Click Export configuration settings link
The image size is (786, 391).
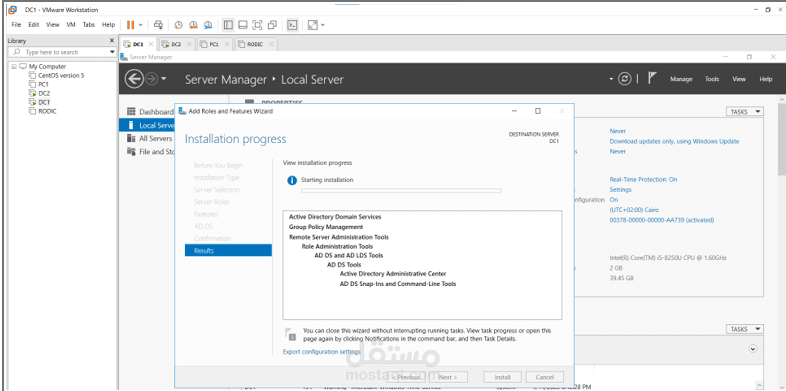point(322,351)
